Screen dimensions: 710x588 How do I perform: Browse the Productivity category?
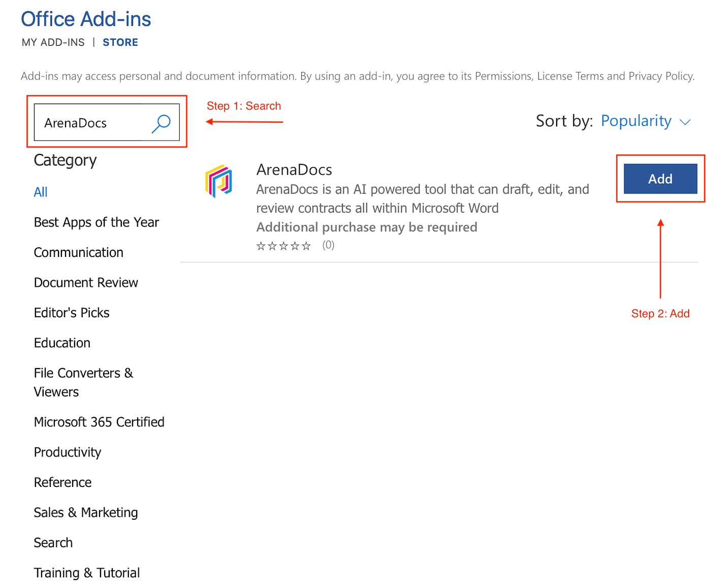[x=67, y=452]
